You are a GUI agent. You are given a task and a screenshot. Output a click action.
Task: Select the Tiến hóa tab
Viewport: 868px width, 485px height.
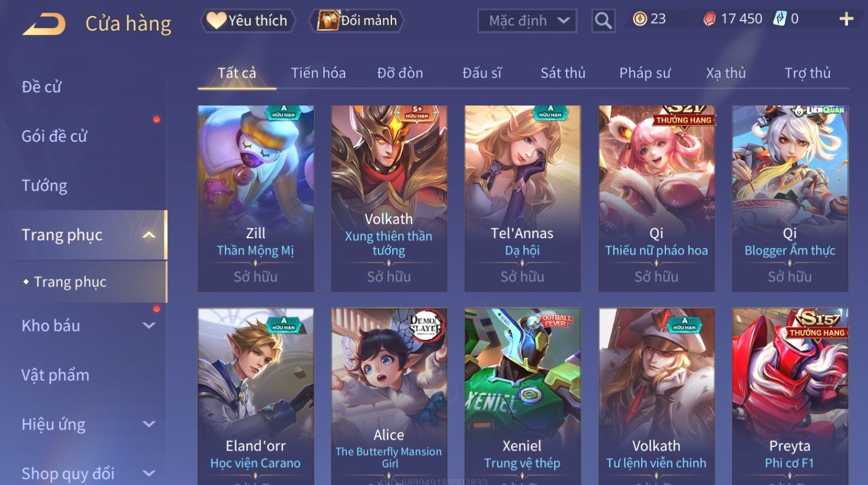click(318, 73)
